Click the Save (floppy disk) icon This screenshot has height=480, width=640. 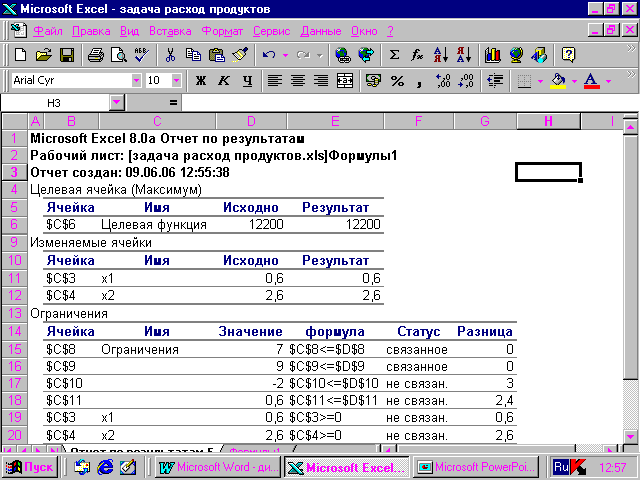pos(67,54)
